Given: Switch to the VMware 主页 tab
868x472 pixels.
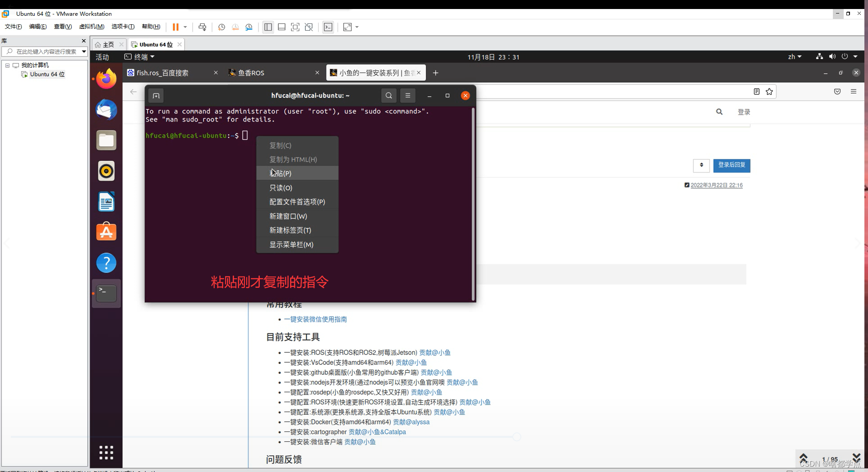Looking at the screenshot, I should click(x=108, y=45).
